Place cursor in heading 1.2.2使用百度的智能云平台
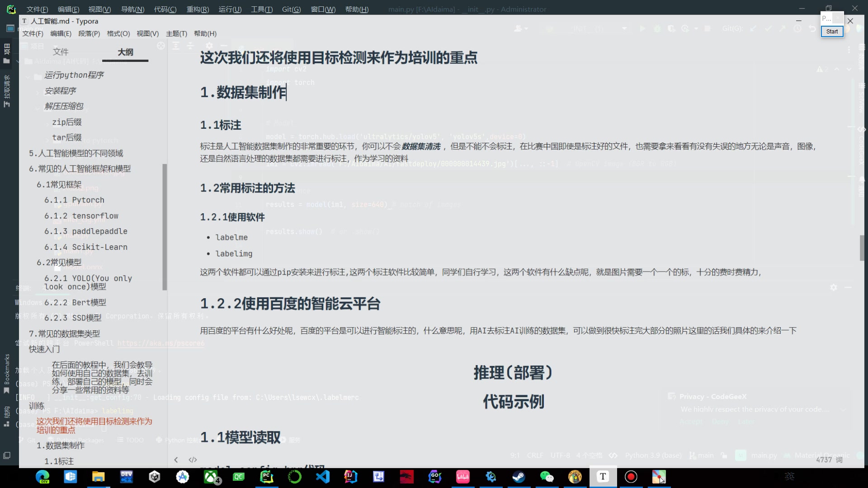Screen dimensions: 868x488 tap(290, 304)
